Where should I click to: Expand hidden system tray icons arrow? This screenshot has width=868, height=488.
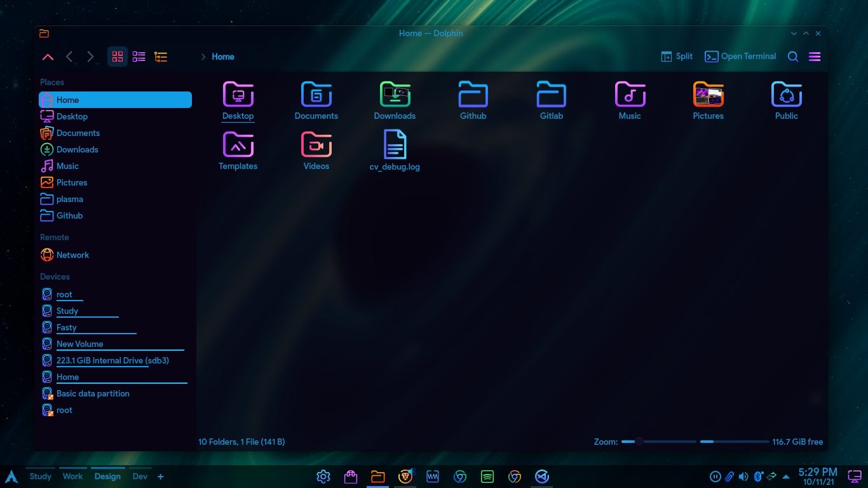pyautogui.click(x=786, y=477)
